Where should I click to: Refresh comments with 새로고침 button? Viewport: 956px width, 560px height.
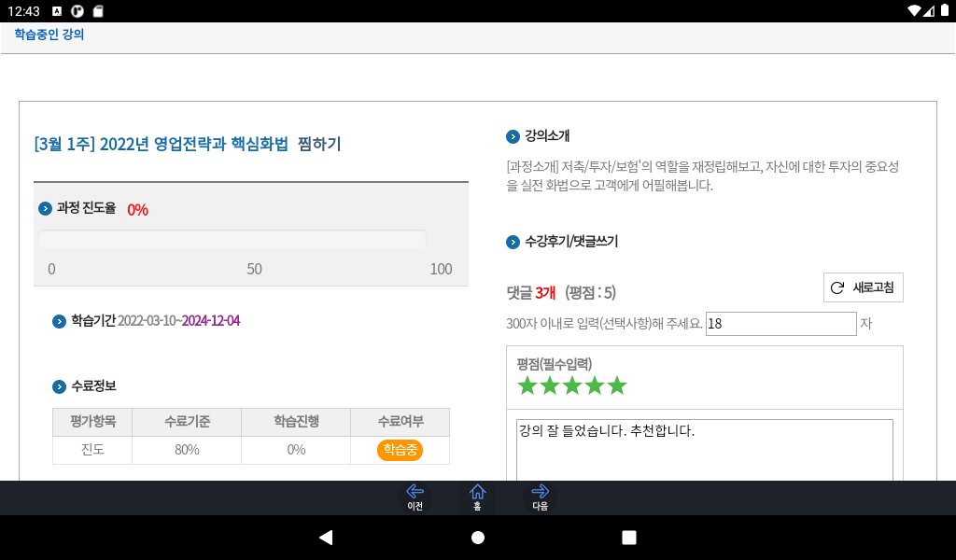(x=864, y=287)
